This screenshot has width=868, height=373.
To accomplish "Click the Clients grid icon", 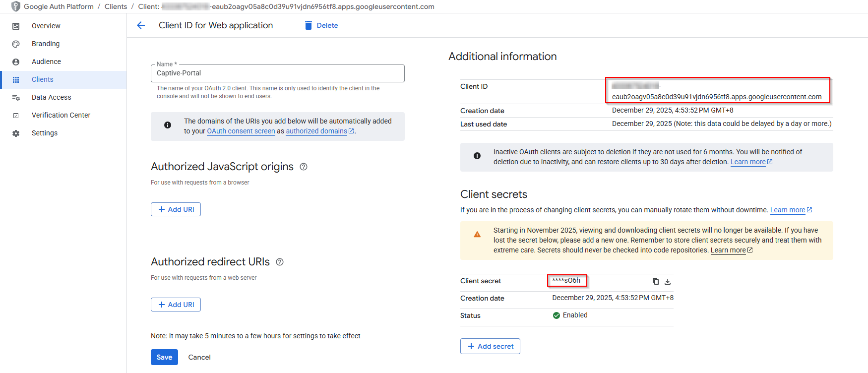I will [x=16, y=79].
